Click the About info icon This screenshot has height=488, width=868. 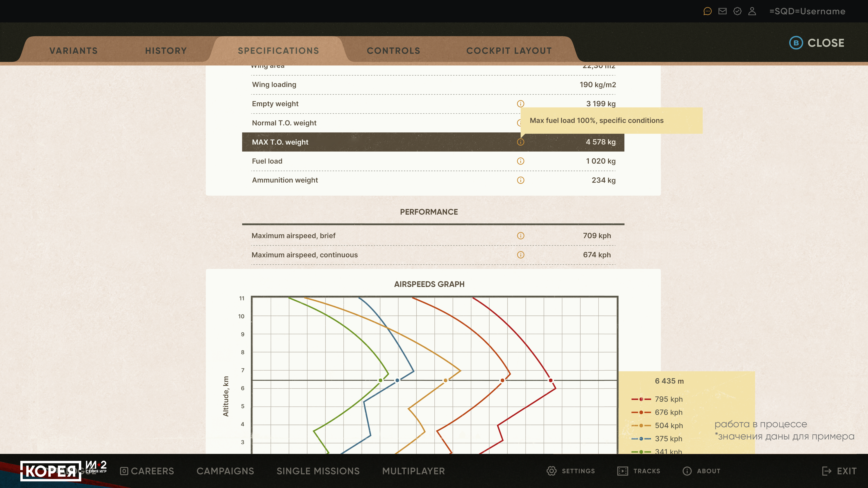pyautogui.click(x=687, y=471)
